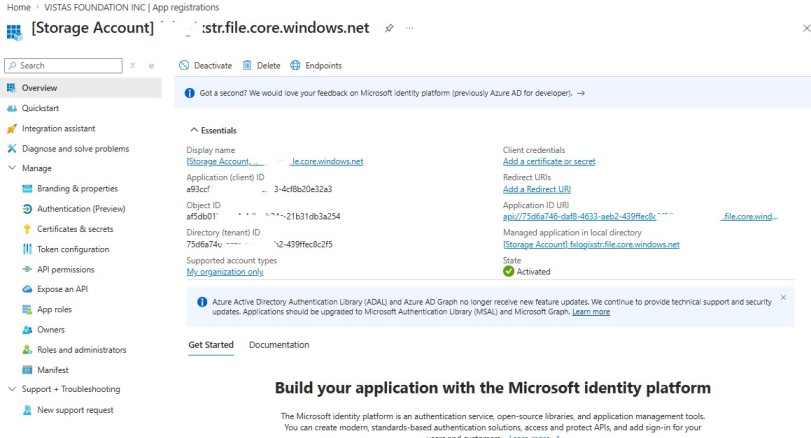Switch to the Documentation tab

coord(279,345)
